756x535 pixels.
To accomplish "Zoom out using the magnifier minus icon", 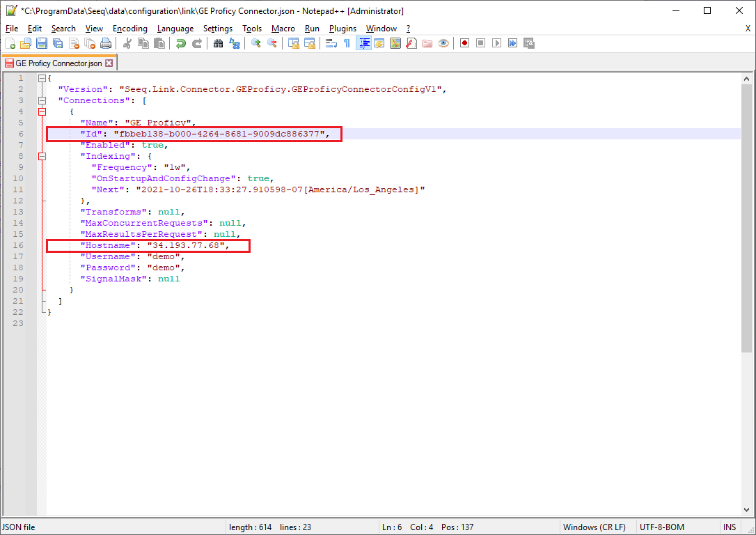I will click(x=272, y=43).
